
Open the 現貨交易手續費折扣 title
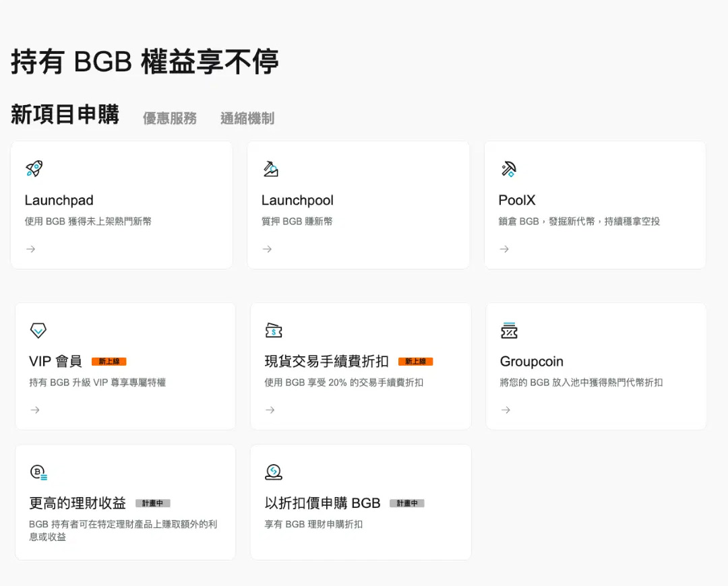[x=326, y=362]
